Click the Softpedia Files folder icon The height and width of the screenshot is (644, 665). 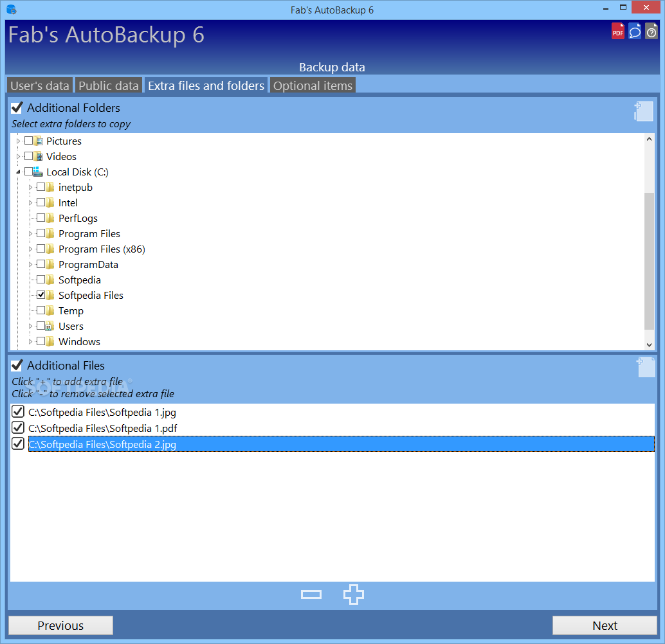click(x=50, y=295)
